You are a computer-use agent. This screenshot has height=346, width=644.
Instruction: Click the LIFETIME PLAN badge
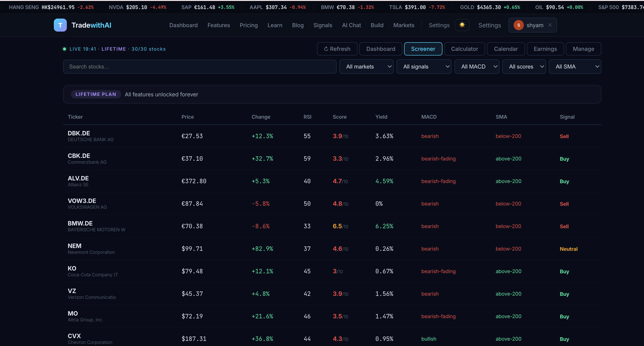[96, 94]
